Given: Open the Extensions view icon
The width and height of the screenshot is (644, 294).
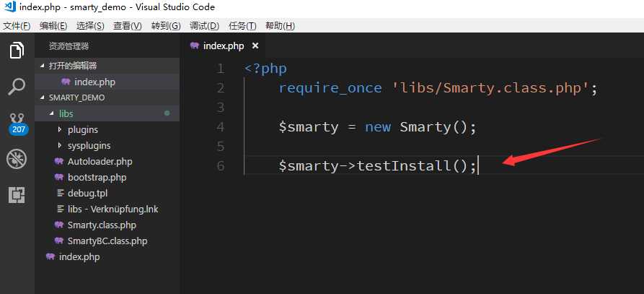Looking at the screenshot, I should click(17, 195).
